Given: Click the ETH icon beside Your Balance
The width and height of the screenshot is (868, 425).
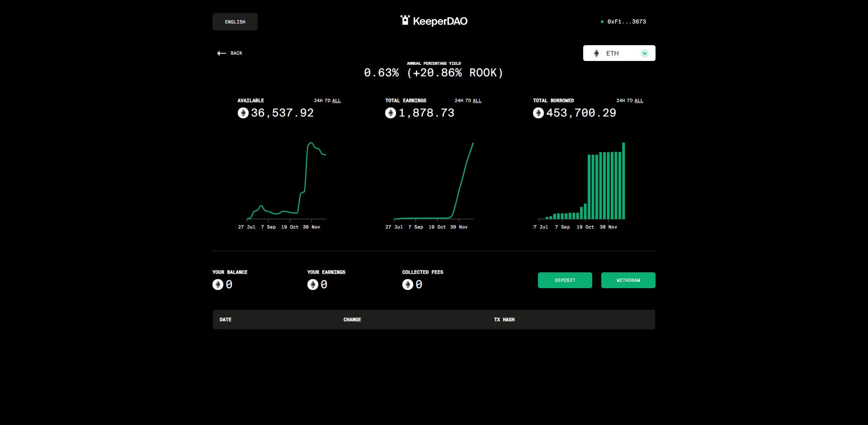Looking at the screenshot, I should [x=218, y=285].
